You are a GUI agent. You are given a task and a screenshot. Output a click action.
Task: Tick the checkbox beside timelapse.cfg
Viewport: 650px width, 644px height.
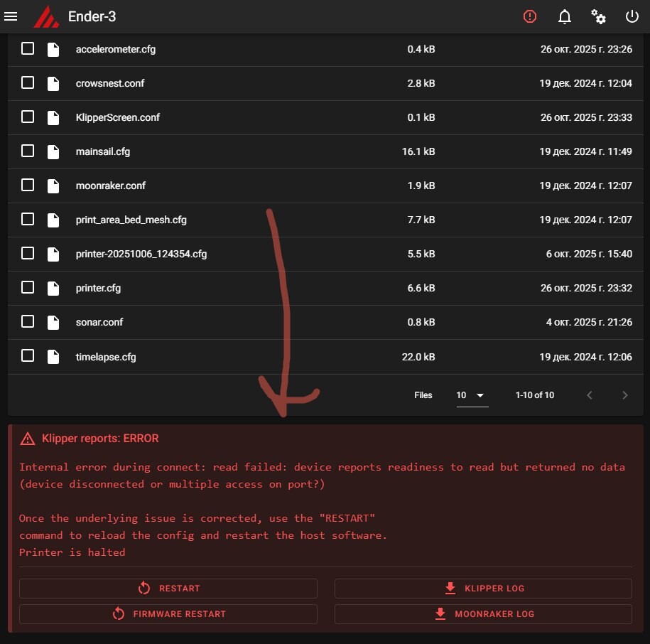click(x=28, y=356)
